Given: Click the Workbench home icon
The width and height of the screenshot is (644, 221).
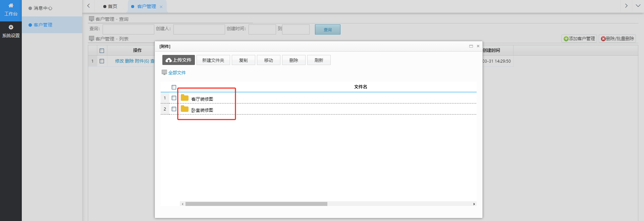Looking at the screenshot, I should point(11,6).
